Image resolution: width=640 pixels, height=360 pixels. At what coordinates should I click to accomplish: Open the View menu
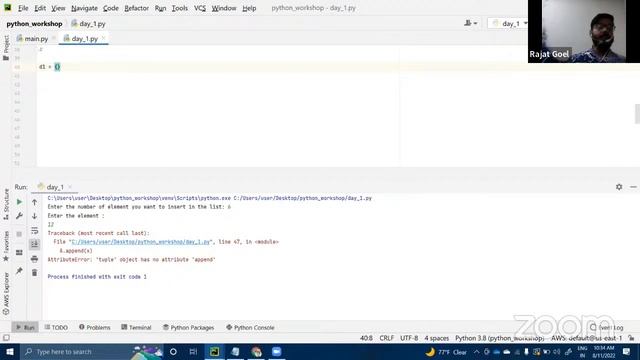[58, 8]
